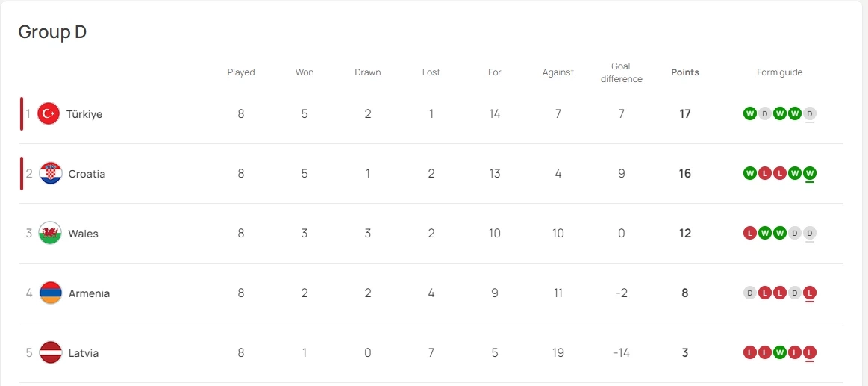
Task: Click Armenia's first grey draw badge
Action: [750, 293]
